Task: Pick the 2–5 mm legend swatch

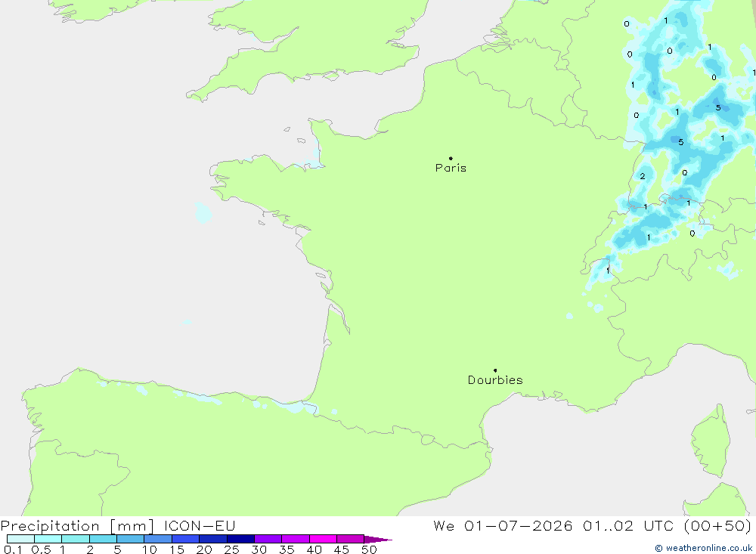Action: [x=103, y=539]
